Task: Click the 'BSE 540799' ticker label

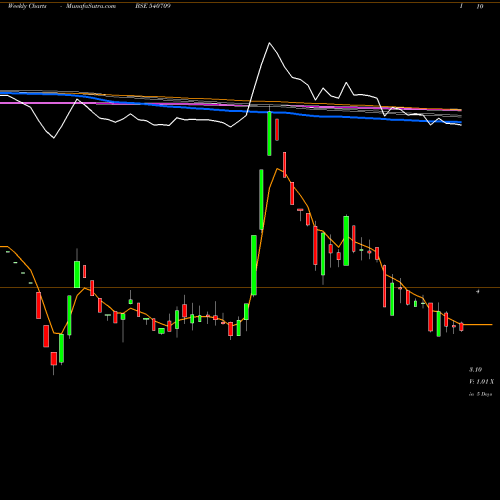Action: tap(153, 6)
